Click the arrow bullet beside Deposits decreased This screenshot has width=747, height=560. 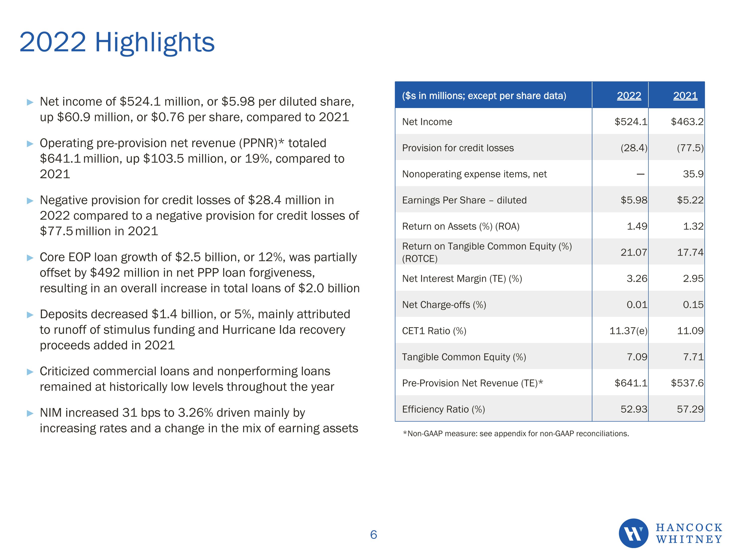[30, 315]
